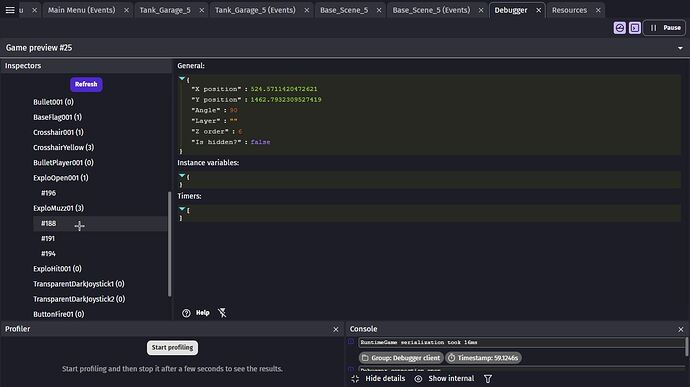Screen dimensions: 690x387
Task: Click the second purple toolbar icon next to Pause
Action: pos(635,28)
